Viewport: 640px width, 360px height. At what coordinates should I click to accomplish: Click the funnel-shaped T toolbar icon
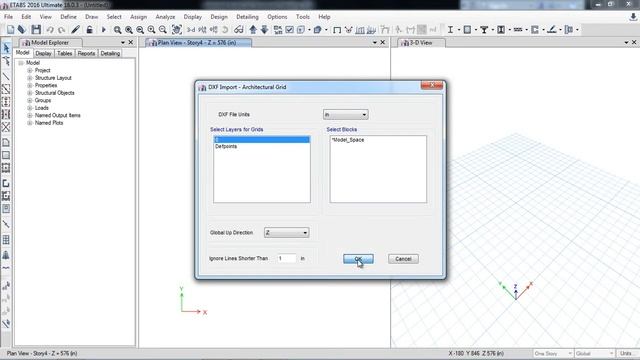click(484, 30)
